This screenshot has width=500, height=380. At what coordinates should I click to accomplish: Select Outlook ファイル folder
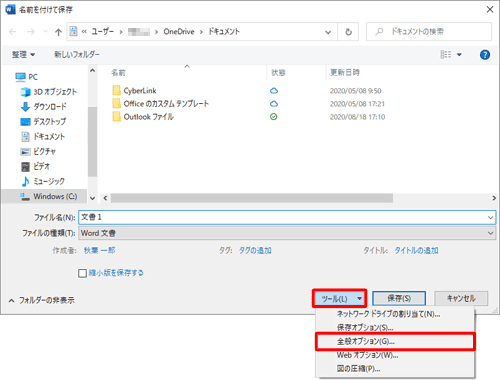(143, 117)
